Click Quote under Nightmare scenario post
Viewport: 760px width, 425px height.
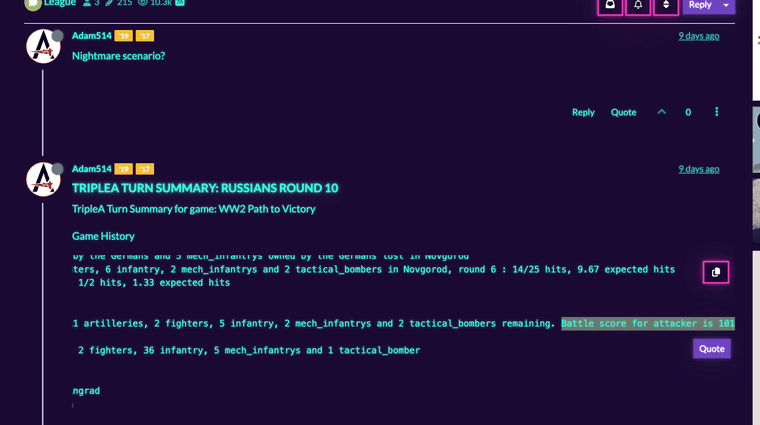tap(623, 112)
